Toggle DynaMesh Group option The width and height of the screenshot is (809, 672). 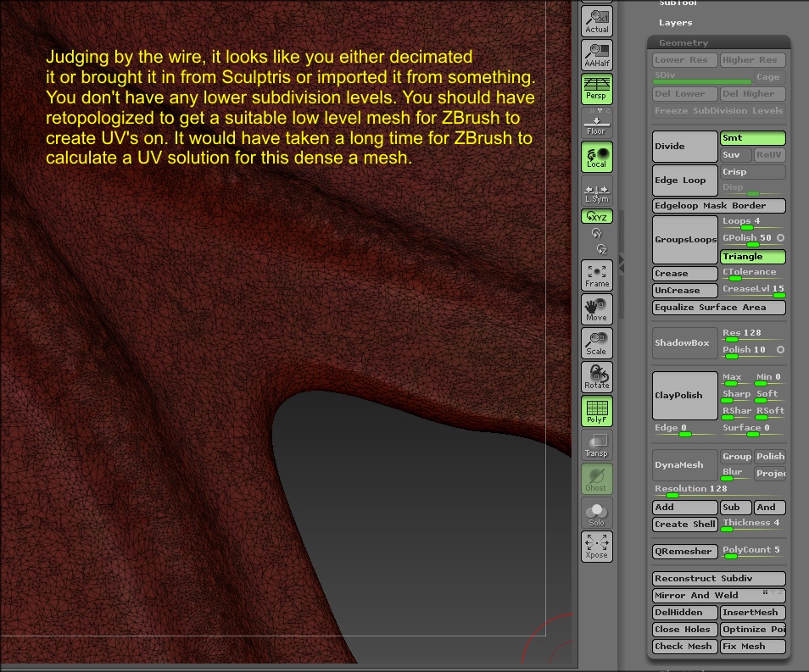click(x=736, y=457)
